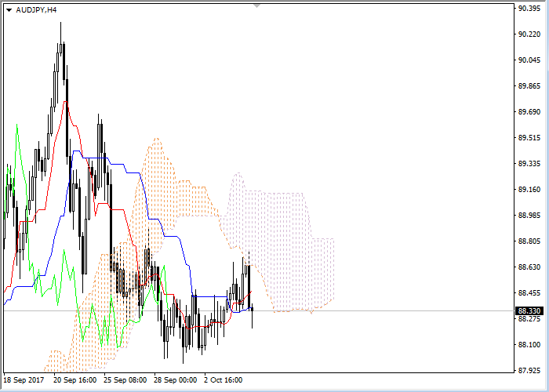Click the current price label 88.330
The width and height of the screenshot is (549, 392).
coord(529,310)
